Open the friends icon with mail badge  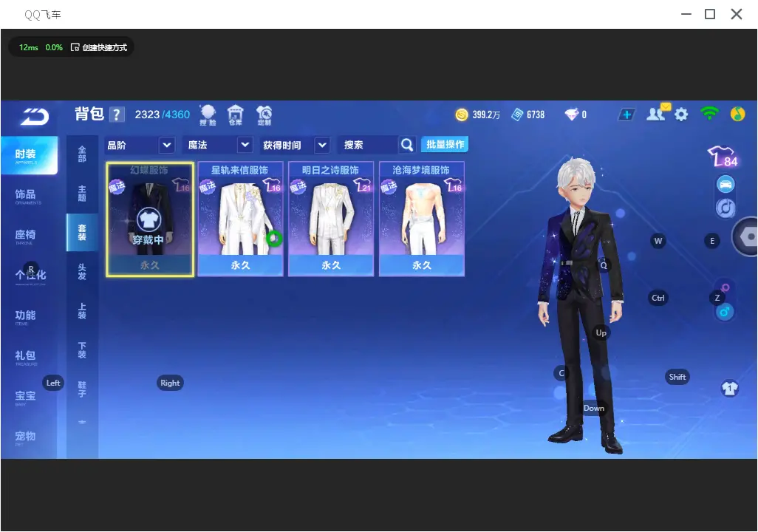tap(658, 113)
